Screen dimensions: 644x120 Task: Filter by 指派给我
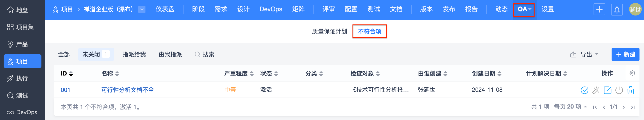(x=134, y=54)
